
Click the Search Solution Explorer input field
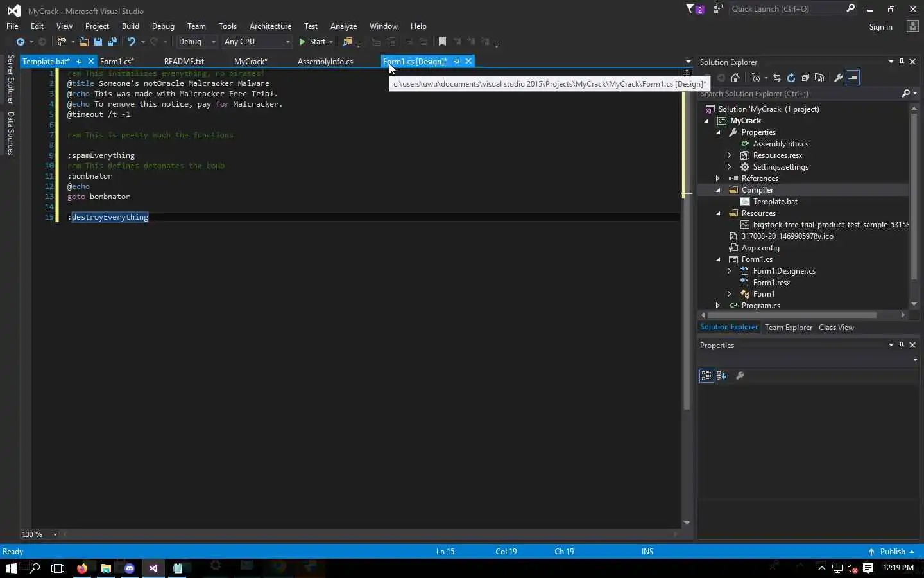click(799, 94)
